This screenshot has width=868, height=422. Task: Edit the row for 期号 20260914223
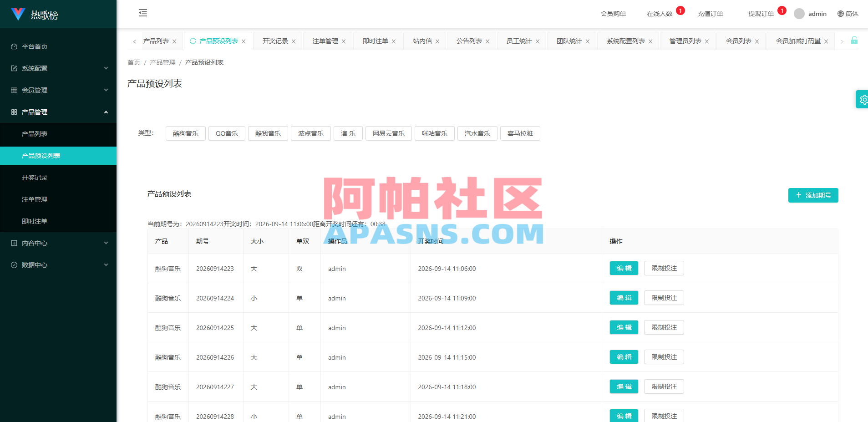(x=624, y=268)
